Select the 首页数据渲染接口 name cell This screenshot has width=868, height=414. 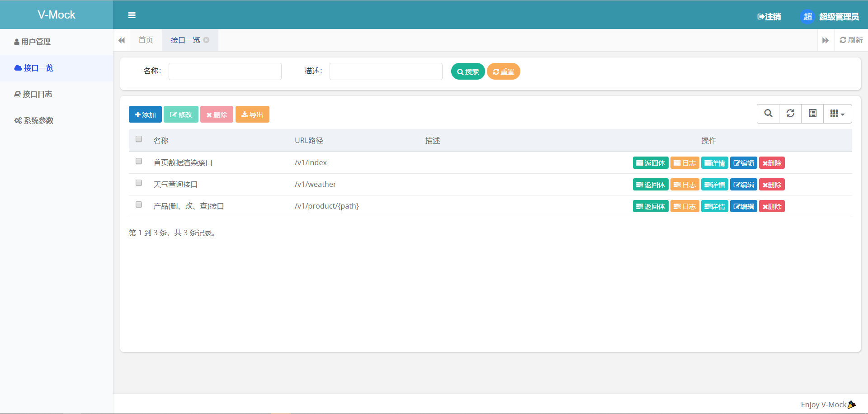183,162
